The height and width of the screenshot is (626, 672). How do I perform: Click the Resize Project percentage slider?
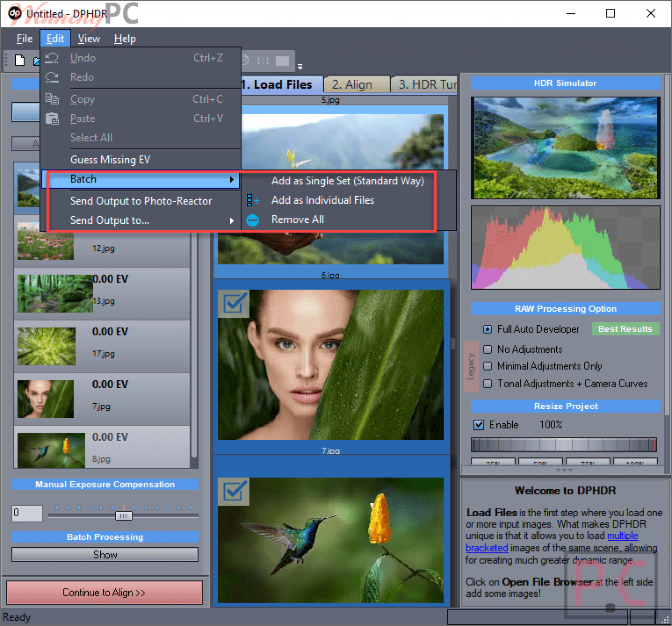pos(564,445)
